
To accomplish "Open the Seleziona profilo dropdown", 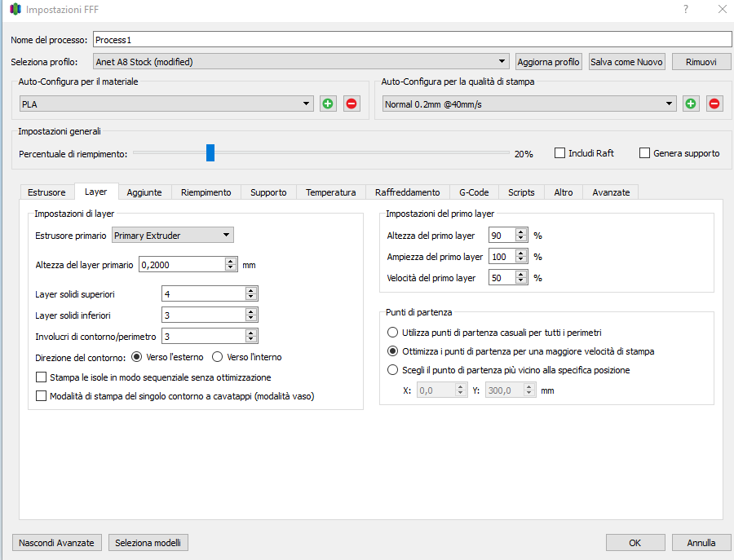I will tap(301, 62).
